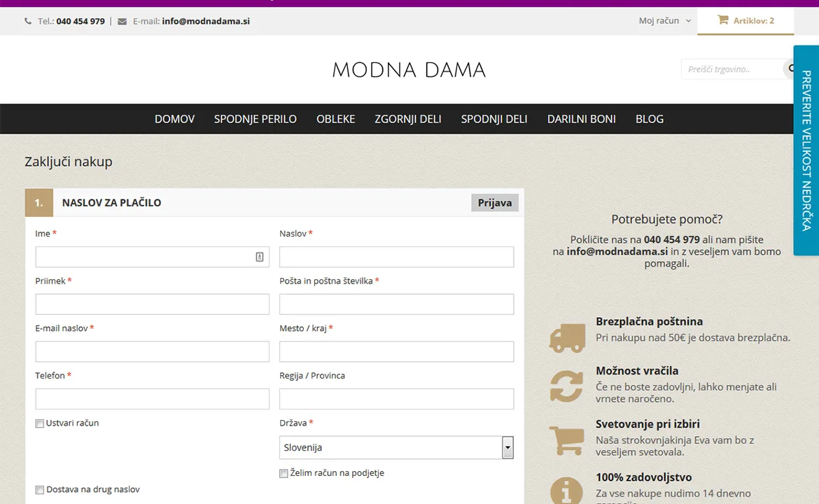The width and height of the screenshot is (819, 504).
Task: Open Preverite velikost nedrčka side tab
Action: click(806, 150)
